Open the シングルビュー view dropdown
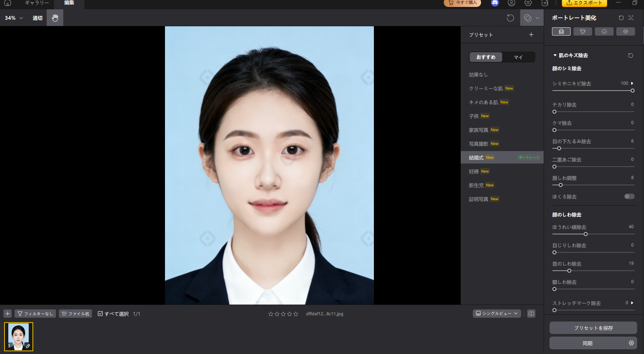The image size is (644, 354). click(497, 314)
